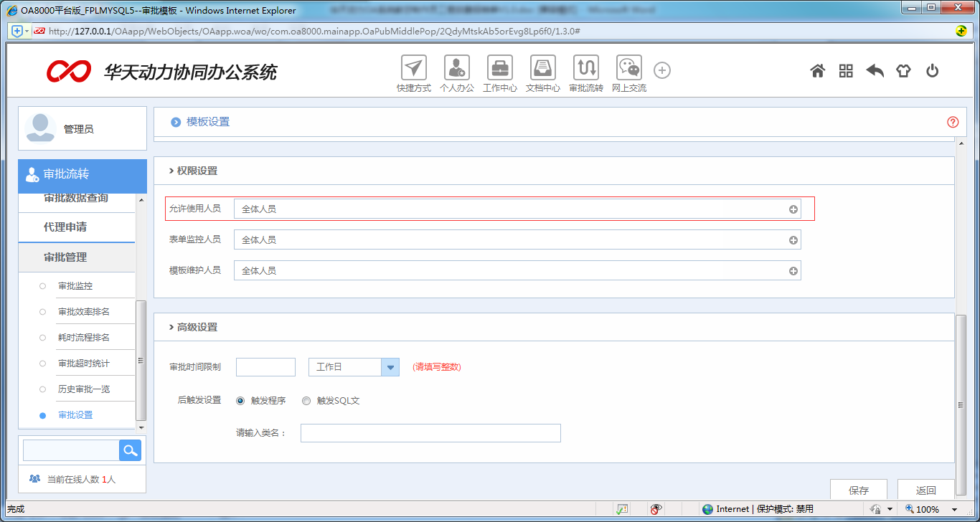
Task: Click the back arrow icon in top bar
Action: click(875, 71)
